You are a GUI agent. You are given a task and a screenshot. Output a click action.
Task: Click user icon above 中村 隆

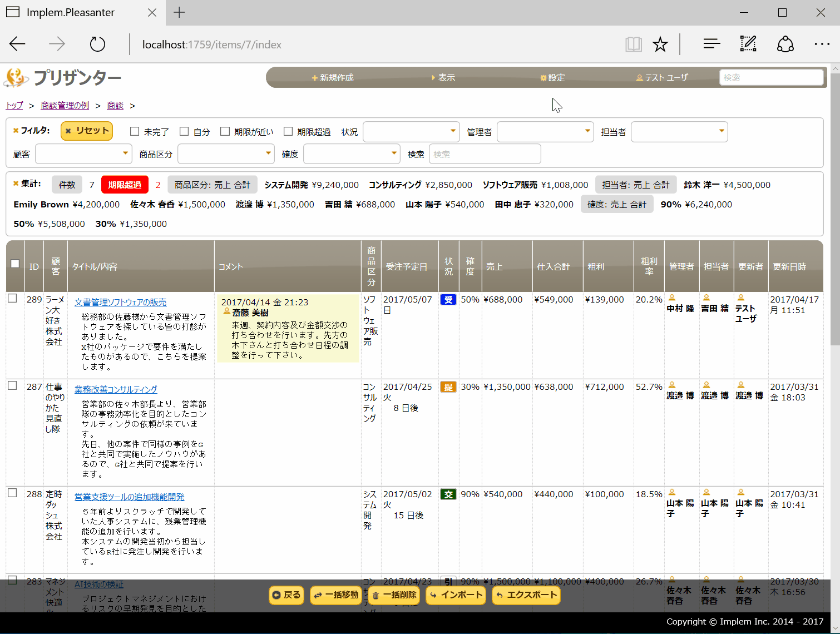pyautogui.click(x=671, y=298)
